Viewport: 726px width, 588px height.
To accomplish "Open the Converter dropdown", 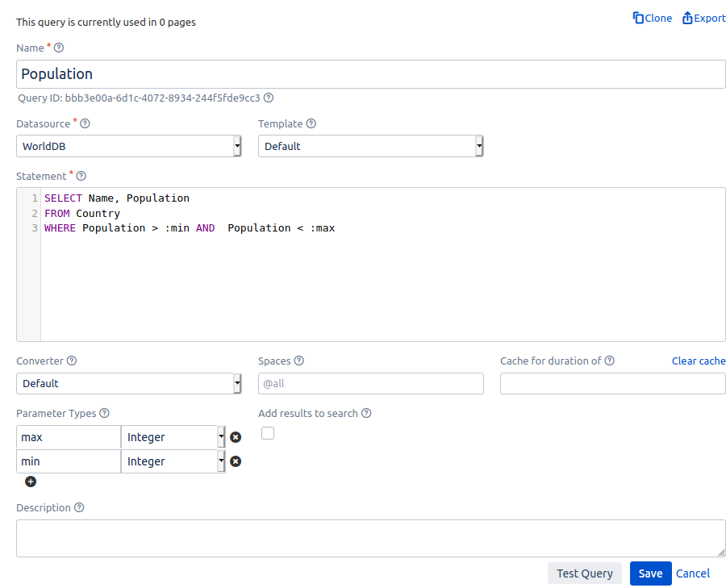I will (x=128, y=383).
